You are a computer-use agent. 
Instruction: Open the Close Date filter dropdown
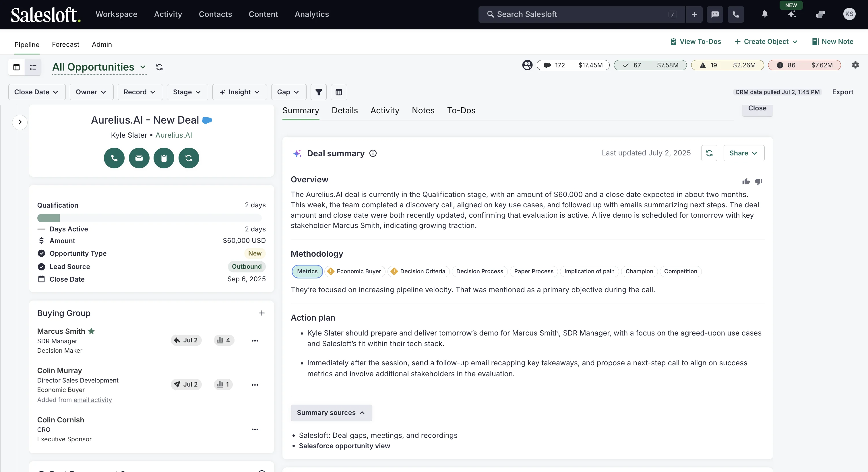click(x=37, y=92)
